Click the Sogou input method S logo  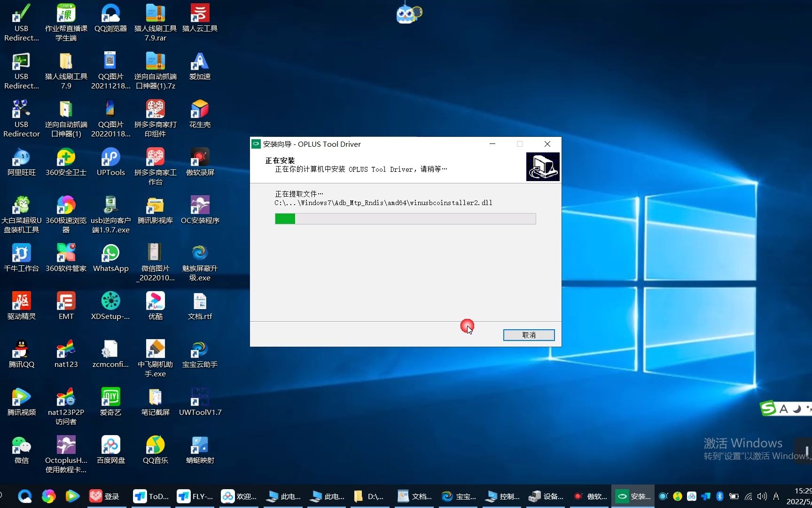(x=768, y=408)
